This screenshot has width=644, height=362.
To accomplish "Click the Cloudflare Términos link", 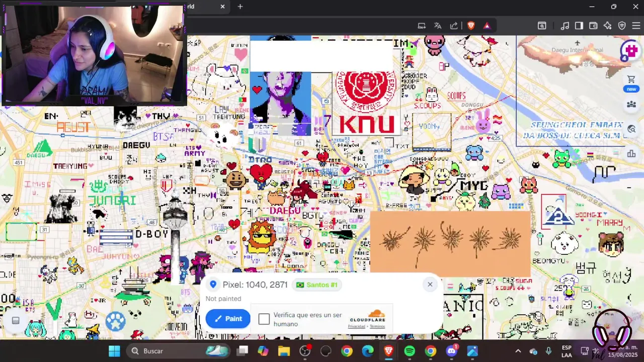I will [377, 326].
